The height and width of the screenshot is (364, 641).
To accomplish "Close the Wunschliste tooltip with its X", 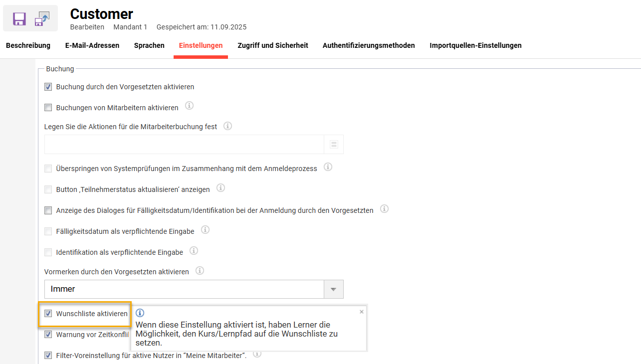I will 362,311.
